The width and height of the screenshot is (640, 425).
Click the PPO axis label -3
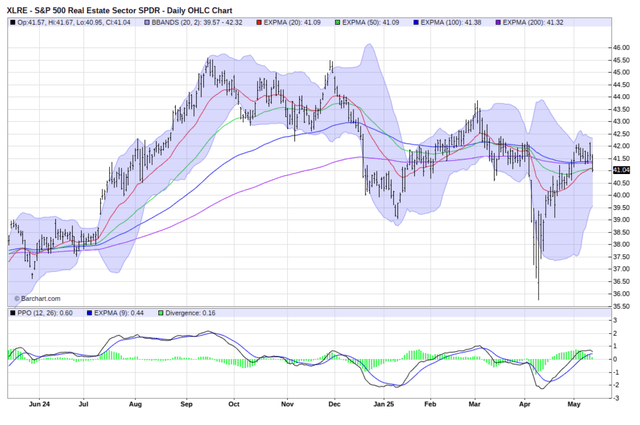pyautogui.click(x=616, y=398)
